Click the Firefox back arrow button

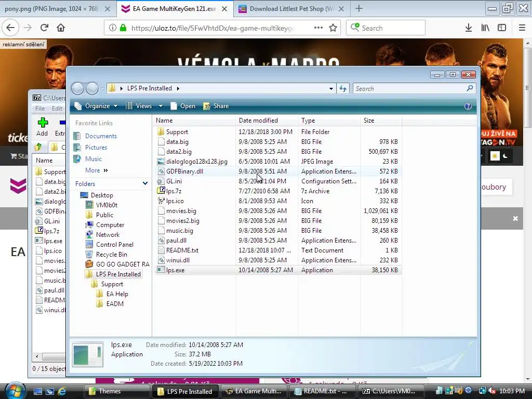point(10,28)
